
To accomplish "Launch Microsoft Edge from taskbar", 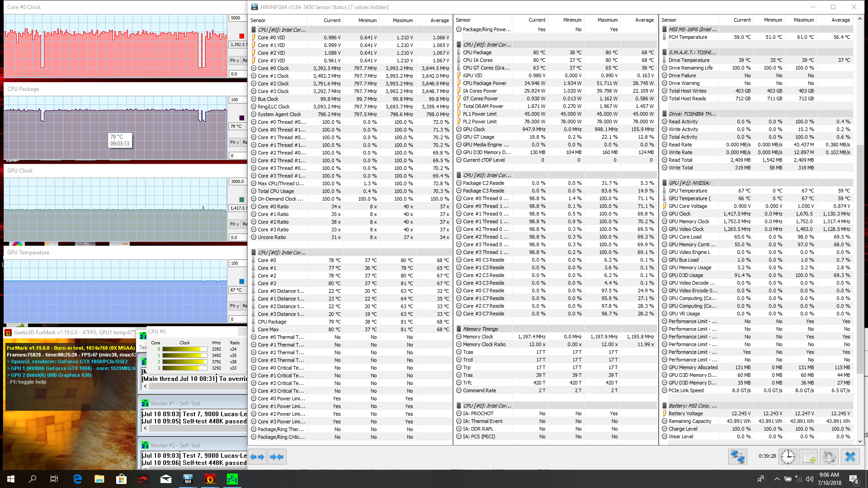I will coord(77,479).
